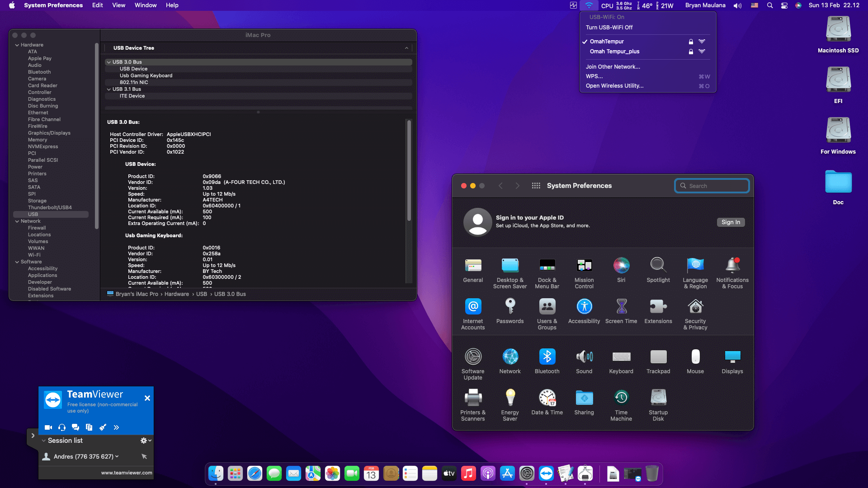The image size is (868, 488).
Task: Open Andres session dropdown in TeamViewer
Action: coord(117,457)
